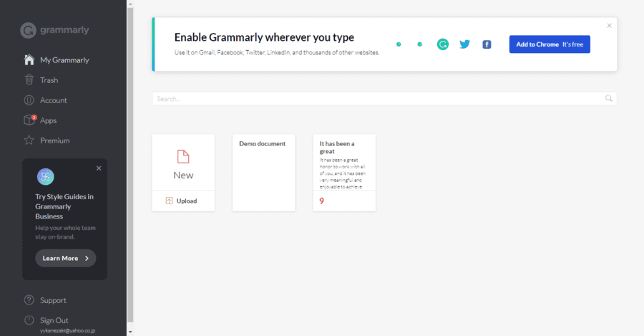Click the Sign Out power icon
Viewport: 644px width, 336px height.
click(x=29, y=320)
